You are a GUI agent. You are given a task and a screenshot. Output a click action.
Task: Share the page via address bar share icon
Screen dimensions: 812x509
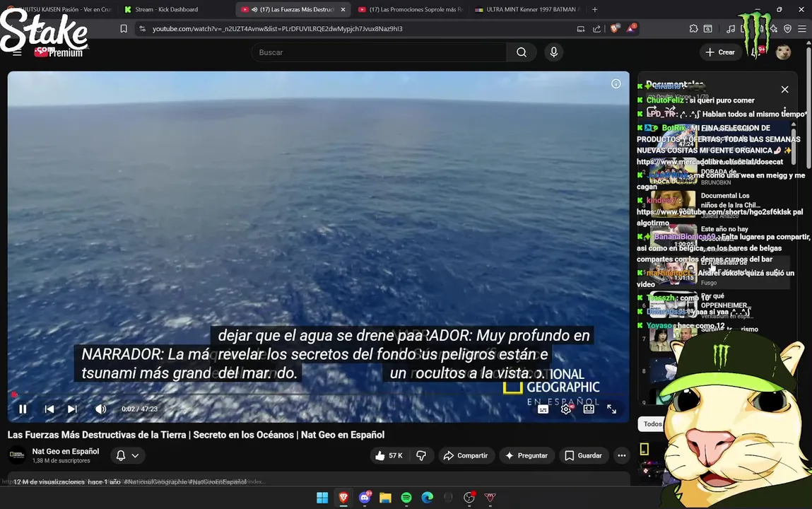[596, 29]
